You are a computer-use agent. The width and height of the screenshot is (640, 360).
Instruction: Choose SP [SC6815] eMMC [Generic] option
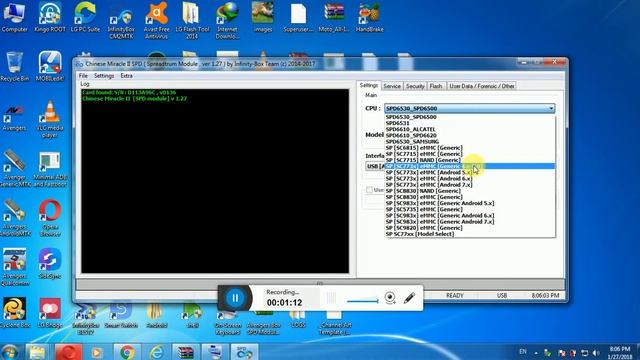click(x=469, y=148)
